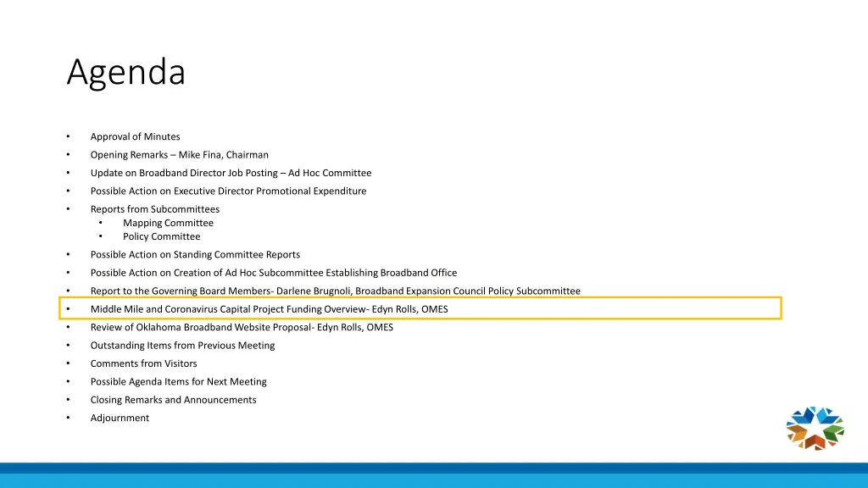
Task: Click the blue footer bar
Action: click(434, 475)
